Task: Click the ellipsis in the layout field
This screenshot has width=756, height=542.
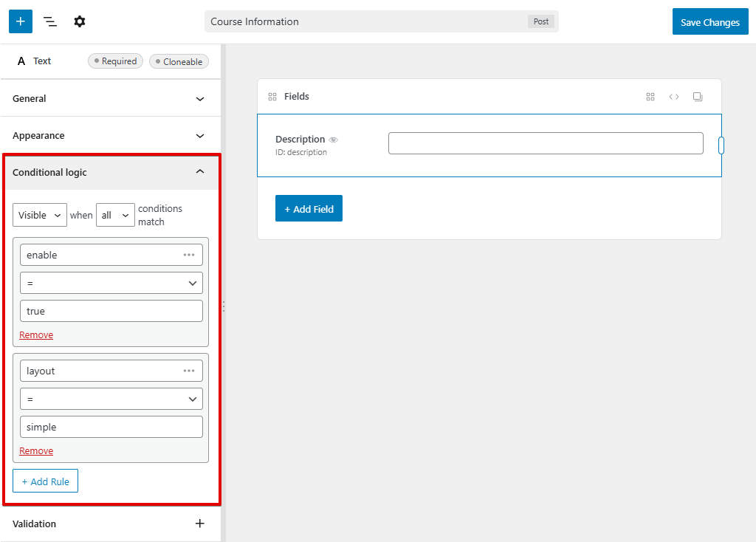Action: click(189, 371)
